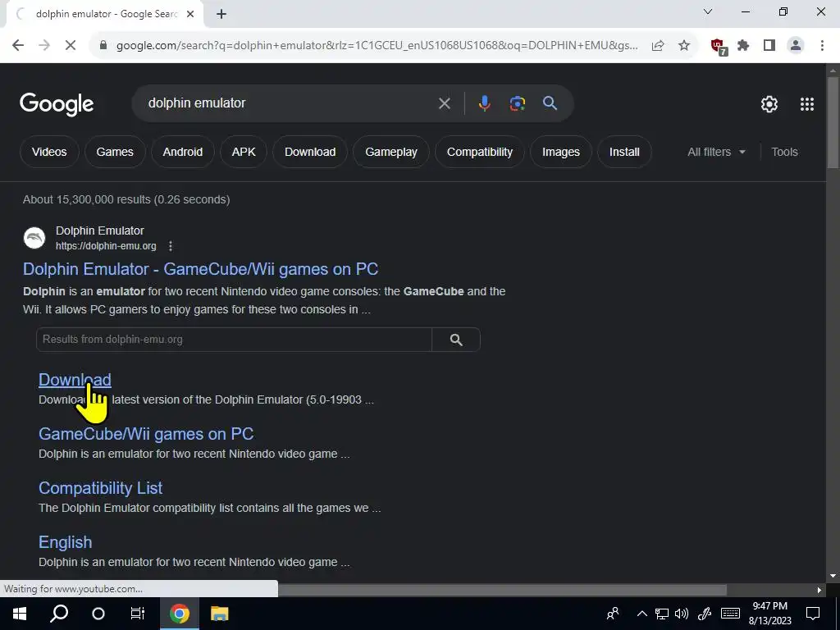This screenshot has height=630, width=840.
Task: Expand the All filters dropdown
Action: point(716,152)
